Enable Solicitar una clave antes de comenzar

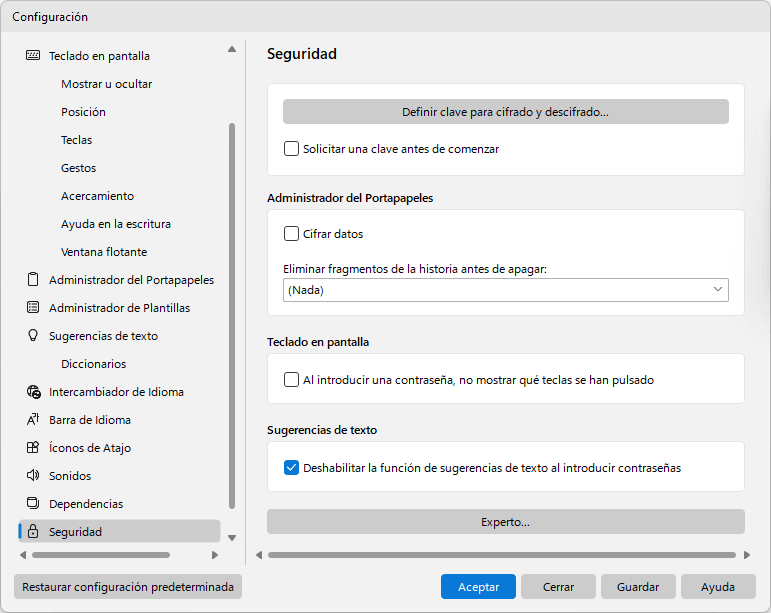click(x=291, y=148)
